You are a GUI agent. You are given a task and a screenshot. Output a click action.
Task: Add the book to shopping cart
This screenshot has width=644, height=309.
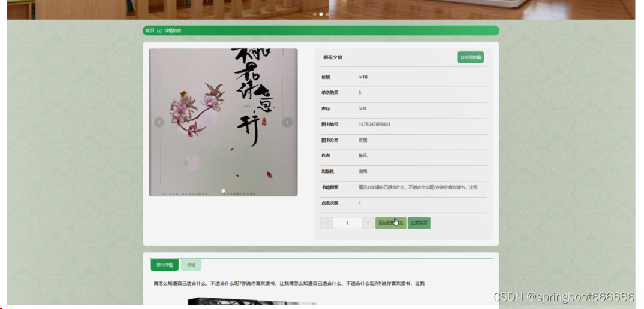pos(390,223)
